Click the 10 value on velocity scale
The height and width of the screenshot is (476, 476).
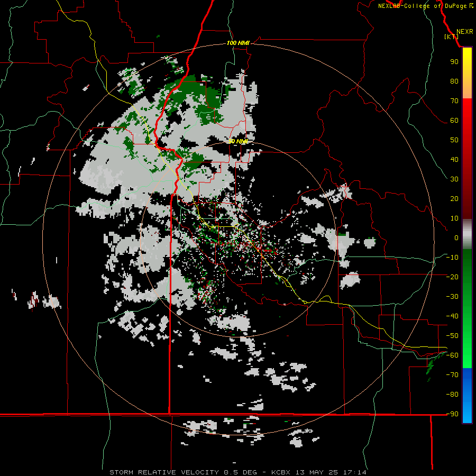coord(454,218)
